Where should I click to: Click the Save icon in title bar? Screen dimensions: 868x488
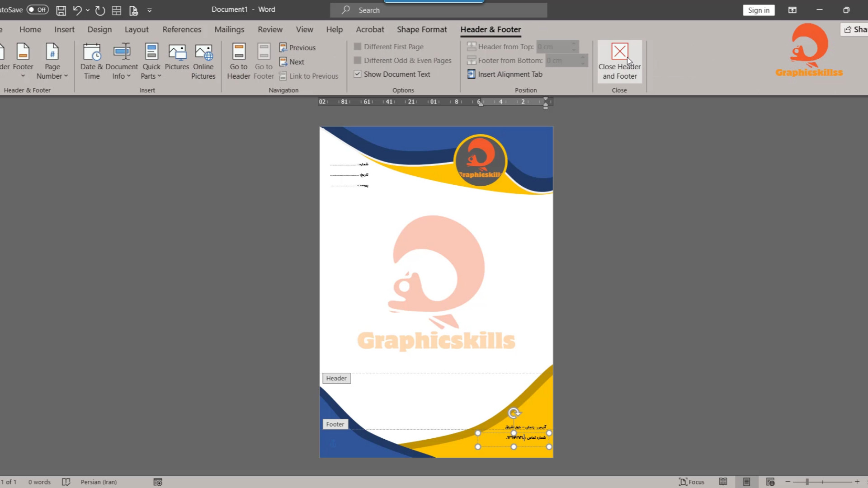pos(61,10)
